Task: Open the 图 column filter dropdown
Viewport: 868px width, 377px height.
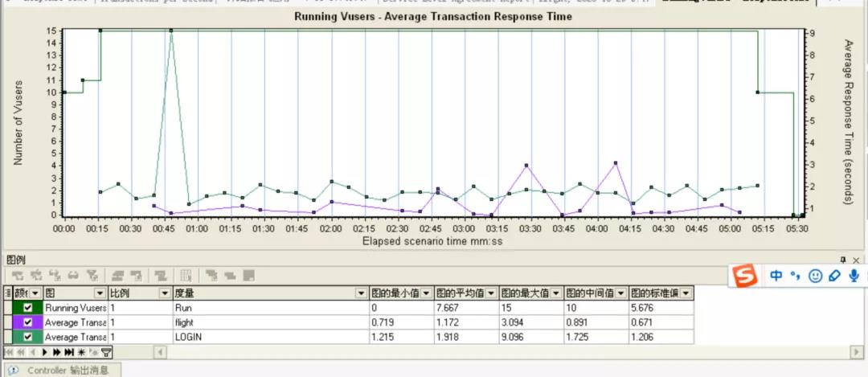Action: point(100,293)
